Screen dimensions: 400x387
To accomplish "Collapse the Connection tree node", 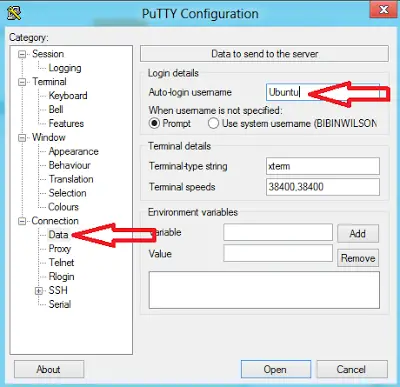I will [22, 221].
